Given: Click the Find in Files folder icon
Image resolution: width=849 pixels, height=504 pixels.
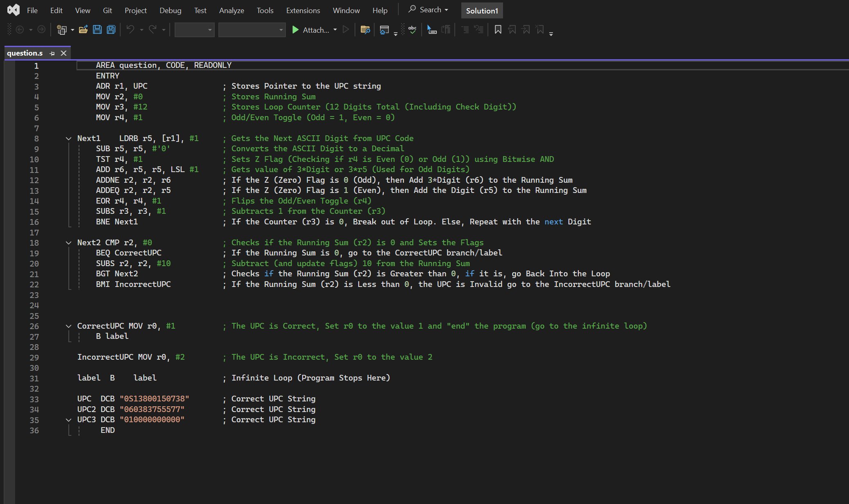Looking at the screenshot, I should [x=365, y=29].
